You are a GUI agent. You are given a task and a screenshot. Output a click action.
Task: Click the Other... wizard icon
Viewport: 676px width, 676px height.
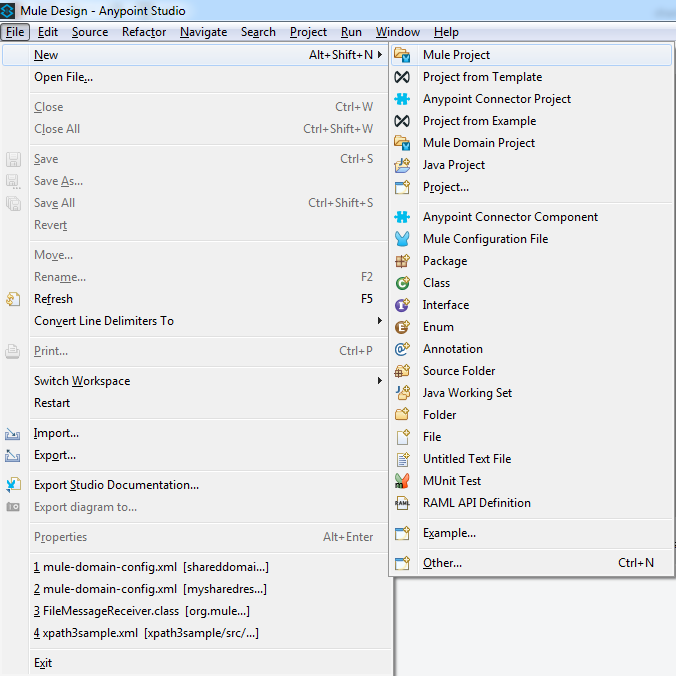[x=402, y=563]
